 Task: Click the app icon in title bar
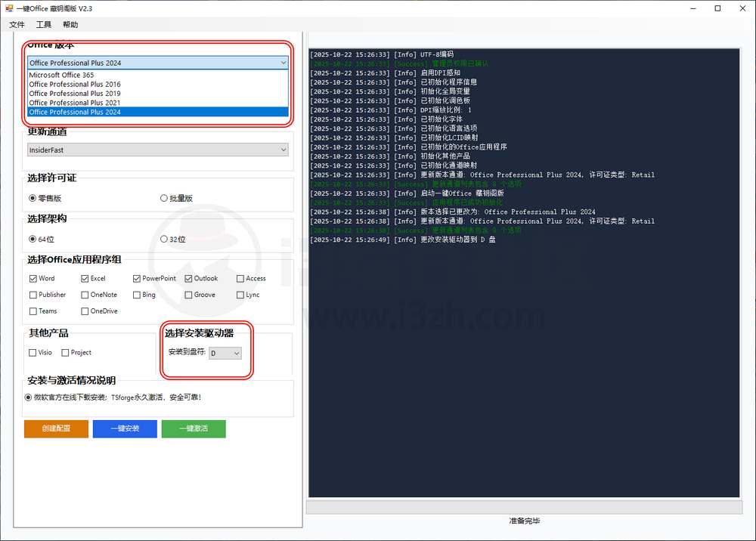[8, 8]
